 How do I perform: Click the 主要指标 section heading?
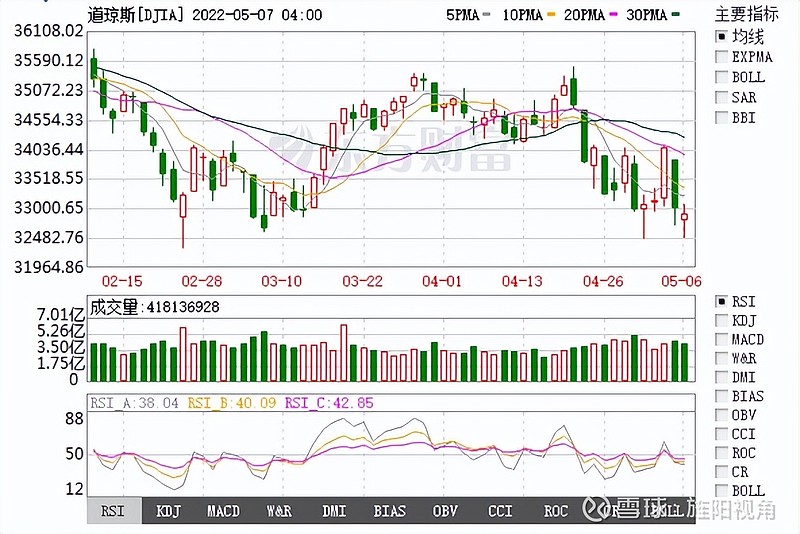click(x=747, y=14)
